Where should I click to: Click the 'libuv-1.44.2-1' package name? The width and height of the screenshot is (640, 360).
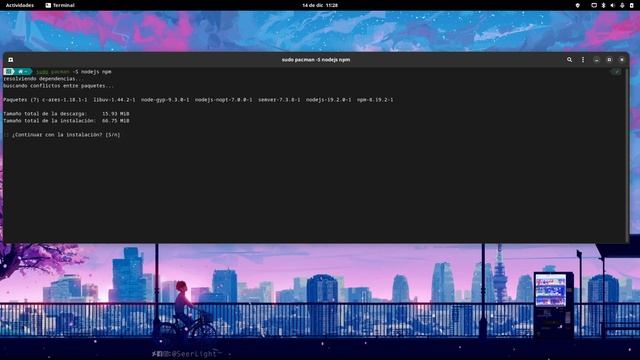[114, 100]
